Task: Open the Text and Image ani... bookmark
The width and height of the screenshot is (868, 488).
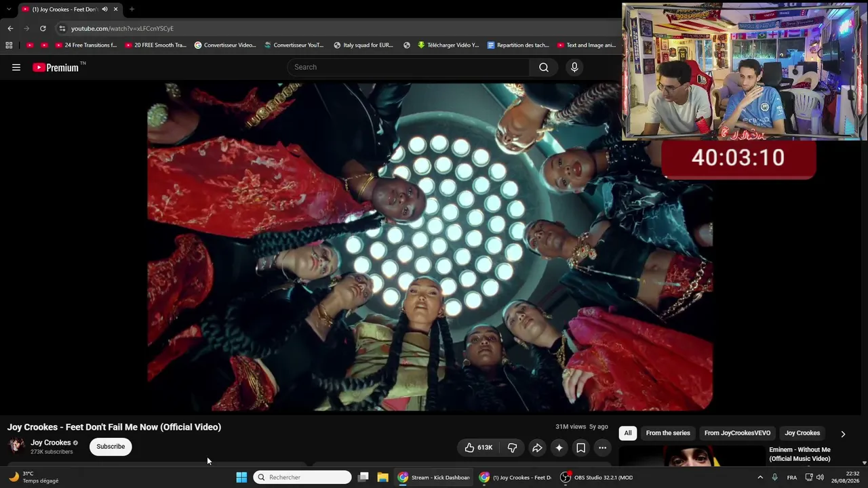Action: [587, 45]
